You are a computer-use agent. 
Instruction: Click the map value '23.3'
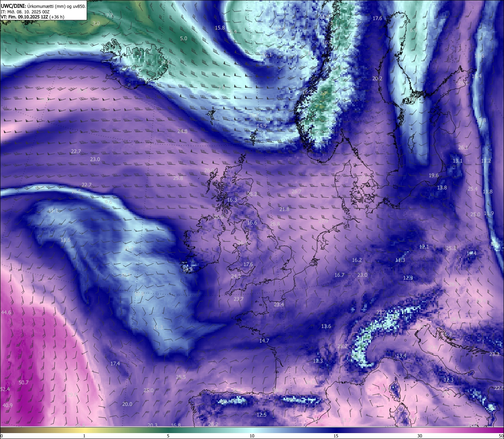click(x=494, y=354)
